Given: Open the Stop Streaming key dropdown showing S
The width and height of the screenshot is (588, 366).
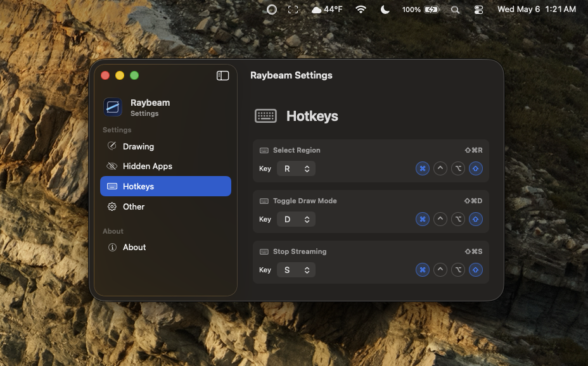Looking at the screenshot, I should pos(296,270).
